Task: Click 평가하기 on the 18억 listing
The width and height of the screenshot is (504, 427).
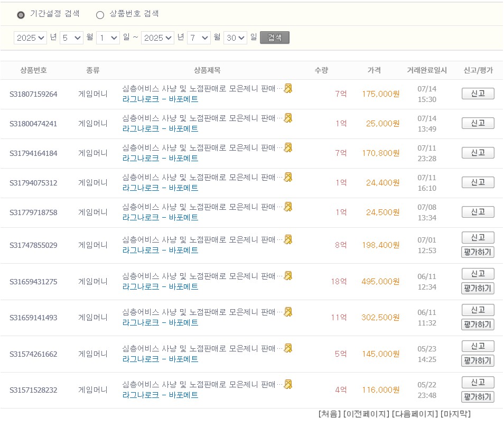Action: click(478, 289)
